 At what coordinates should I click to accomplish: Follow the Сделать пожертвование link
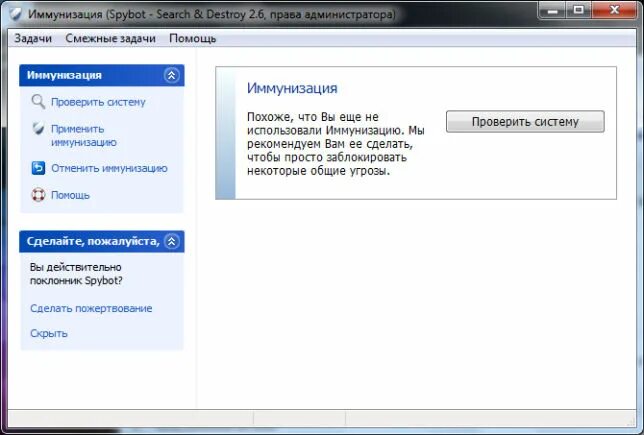(91, 308)
